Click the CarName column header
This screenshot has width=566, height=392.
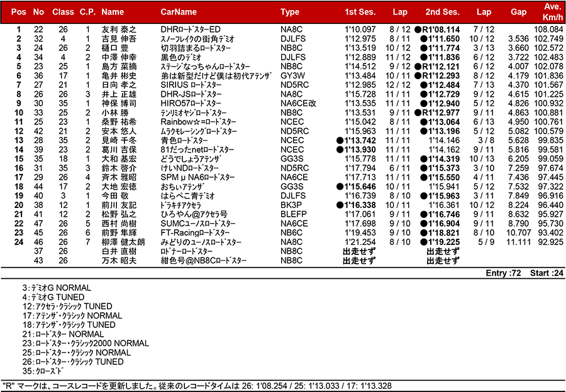coord(179,12)
